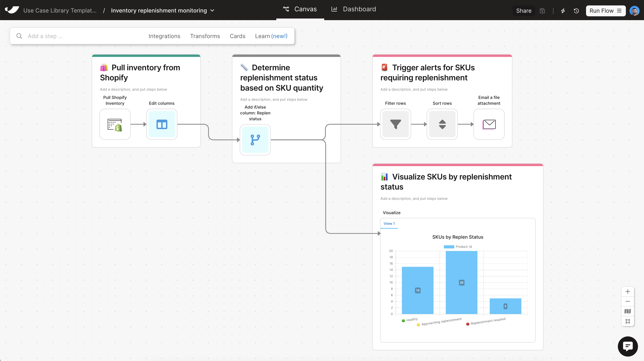Open the version history clock icon
The height and width of the screenshot is (361, 644).
pos(576,11)
